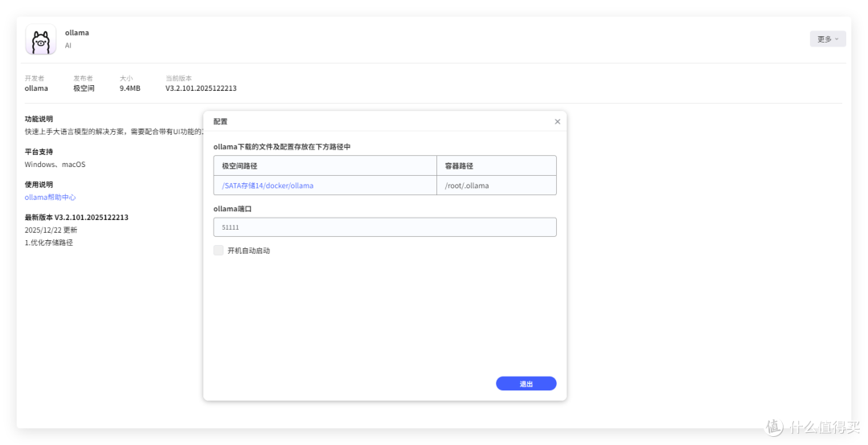Click the 极空间 publisher value
This screenshot has width=868, height=445.
click(x=84, y=88)
